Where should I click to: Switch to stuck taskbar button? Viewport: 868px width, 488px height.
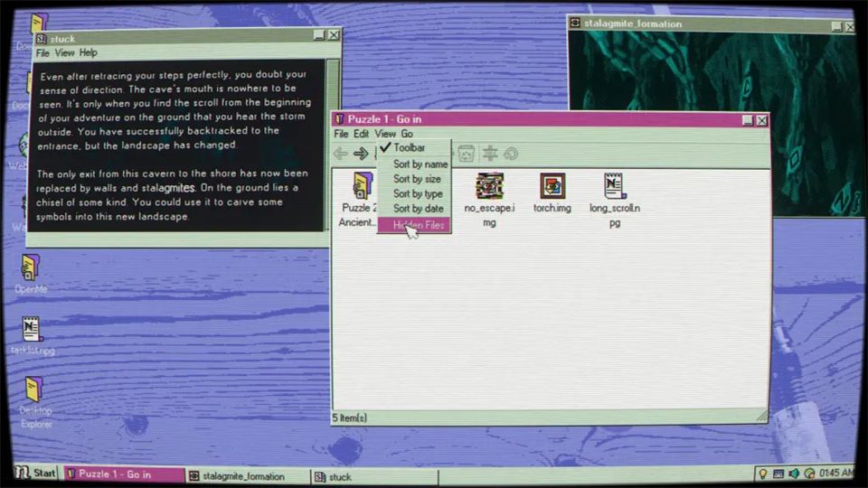(x=374, y=477)
